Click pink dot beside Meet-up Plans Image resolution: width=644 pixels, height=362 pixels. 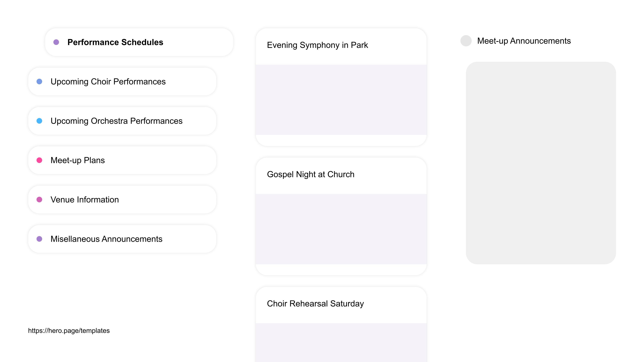tap(39, 160)
